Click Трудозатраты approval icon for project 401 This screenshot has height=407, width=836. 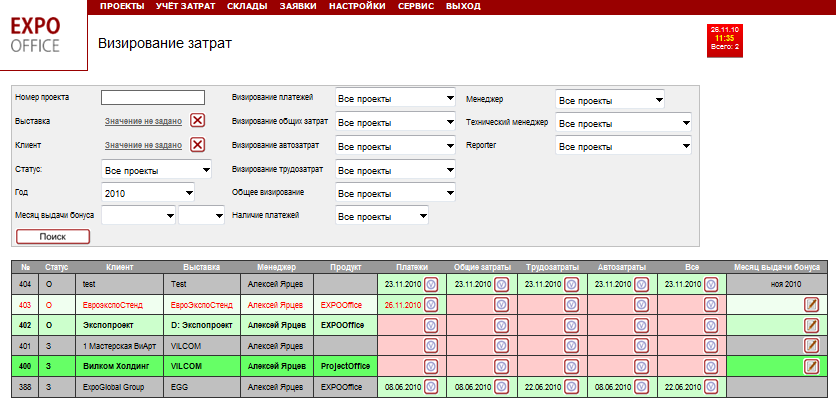572,346
